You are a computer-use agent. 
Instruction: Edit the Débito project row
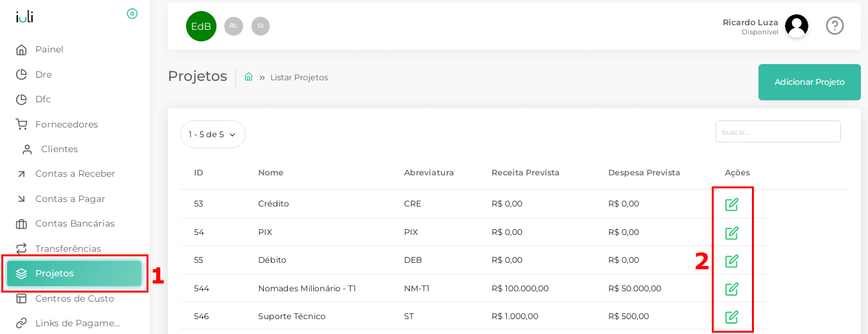[731, 261]
